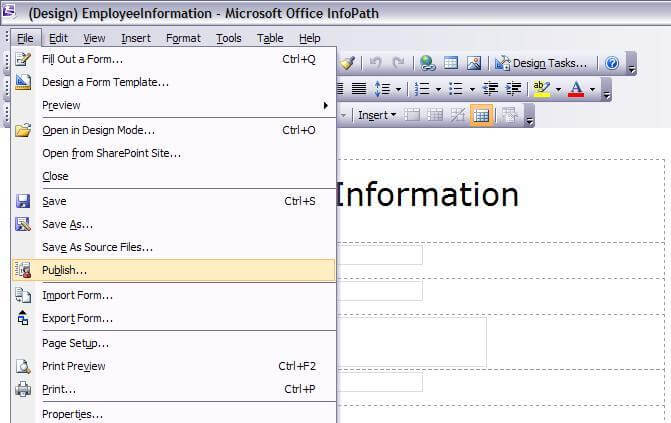Image resolution: width=671 pixels, height=423 pixels.
Task: Click the Insert Picture icon
Action: pyautogui.click(x=474, y=63)
